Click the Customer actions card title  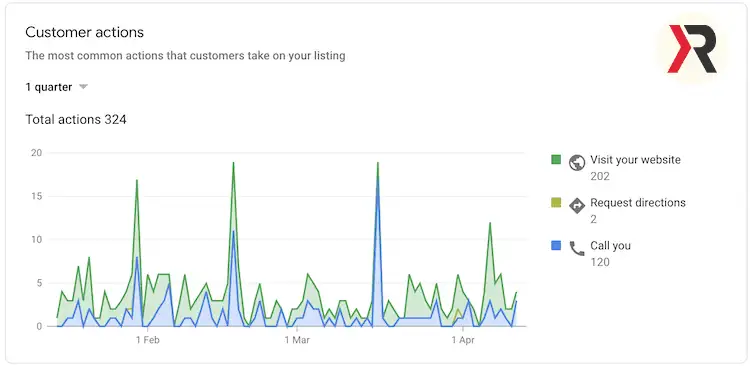[x=85, y=32]
